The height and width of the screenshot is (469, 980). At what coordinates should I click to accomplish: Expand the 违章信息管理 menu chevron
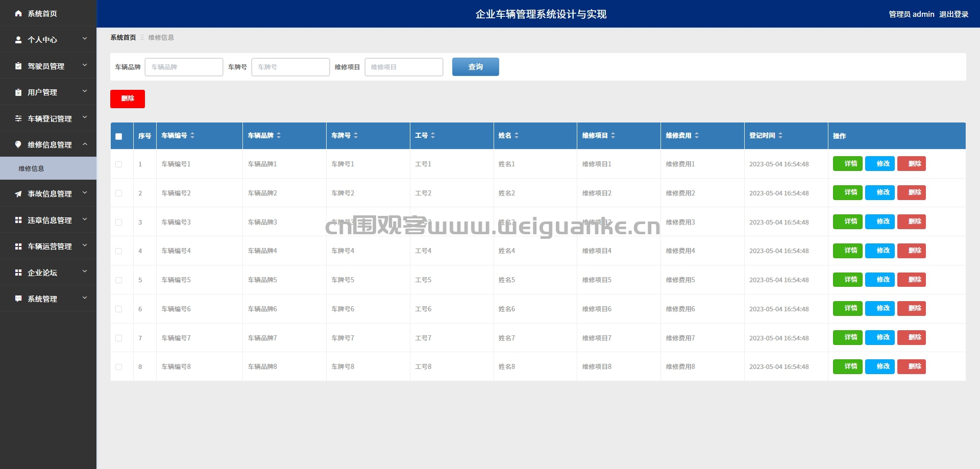[85, 219]
